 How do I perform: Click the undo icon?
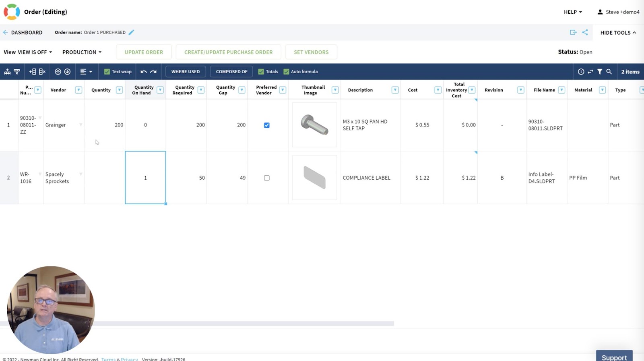[144, 72]
